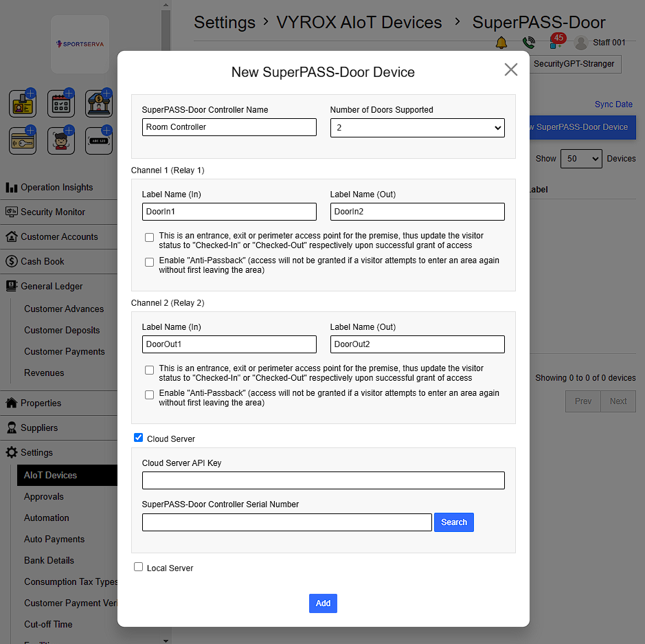Screen dimensions: 645x644
Task: Enable Anti-Passback for Channel 1
Action: coord(149,262)
